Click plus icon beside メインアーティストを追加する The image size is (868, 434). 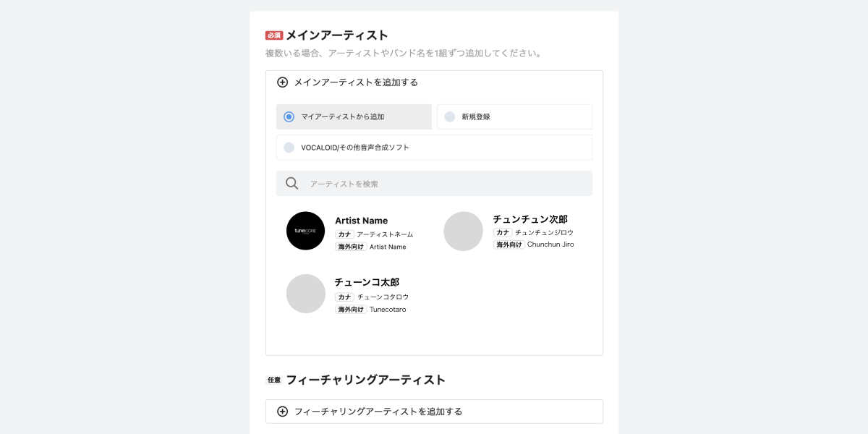(x=283, y=82)
